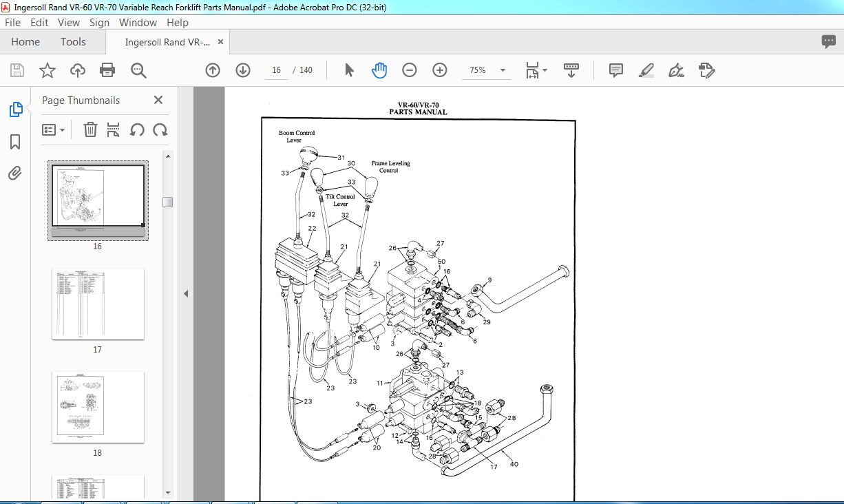Image resolution: width=844 pixels, height=504 pixels.
Task: Open the Window menu
Action: (138, 22)
